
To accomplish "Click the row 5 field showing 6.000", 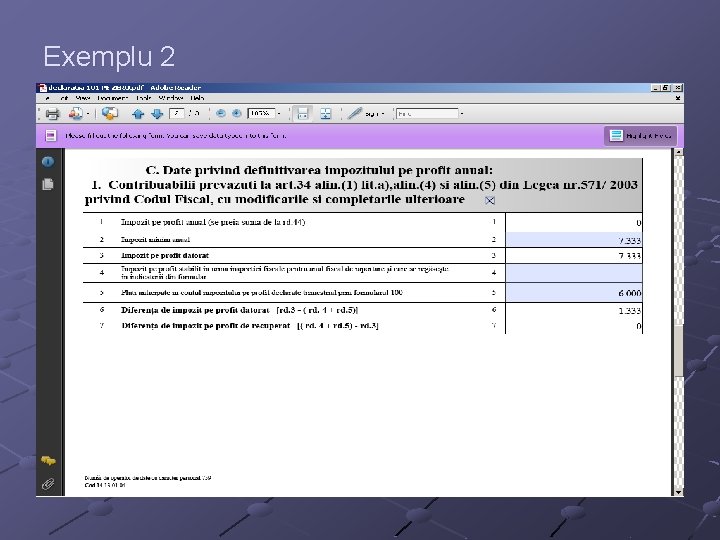I will (x=574, y=292).
